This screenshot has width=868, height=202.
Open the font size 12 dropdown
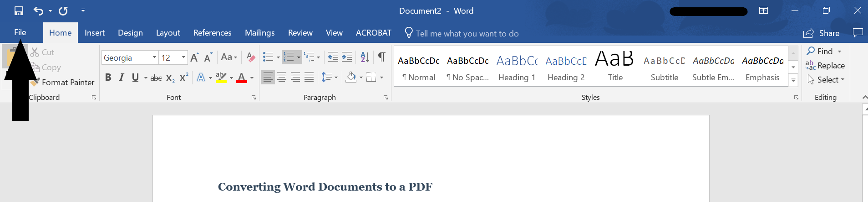coord(183,57)
